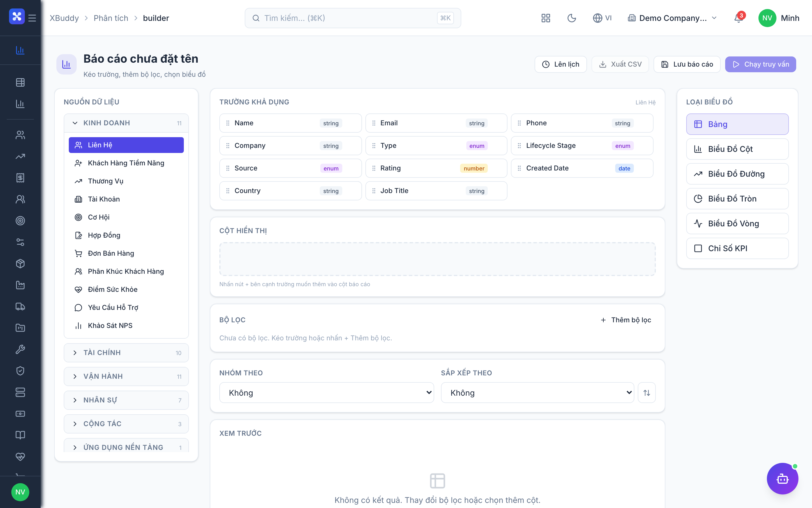Toggle sort direction arrows button
The height and width of the screenshot is (508, 812).
click(x=646, y=393)
